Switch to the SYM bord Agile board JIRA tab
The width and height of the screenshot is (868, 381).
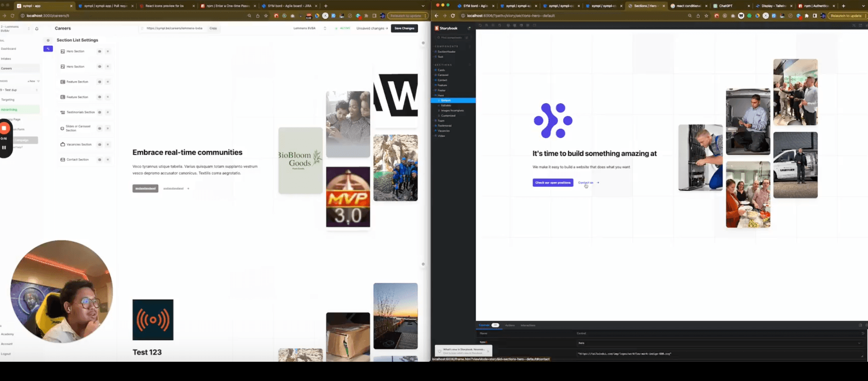(289, 6)
